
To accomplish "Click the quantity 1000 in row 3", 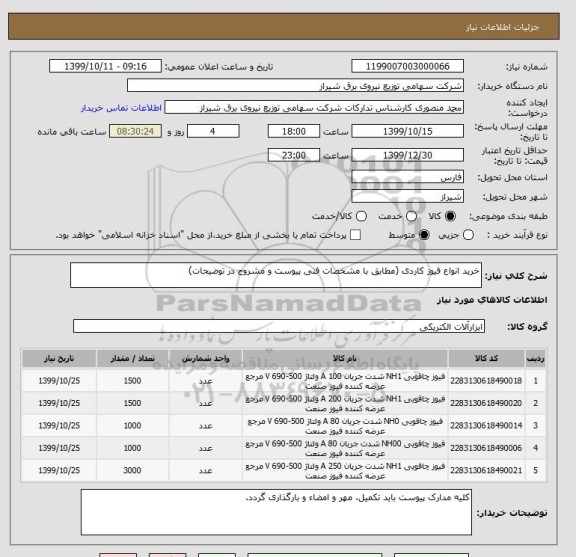I will click(132, 426).
